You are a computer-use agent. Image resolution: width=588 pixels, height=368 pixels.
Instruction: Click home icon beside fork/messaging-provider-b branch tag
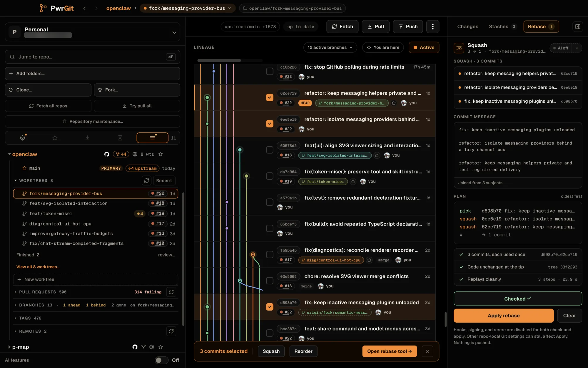[x=394, y=103]
